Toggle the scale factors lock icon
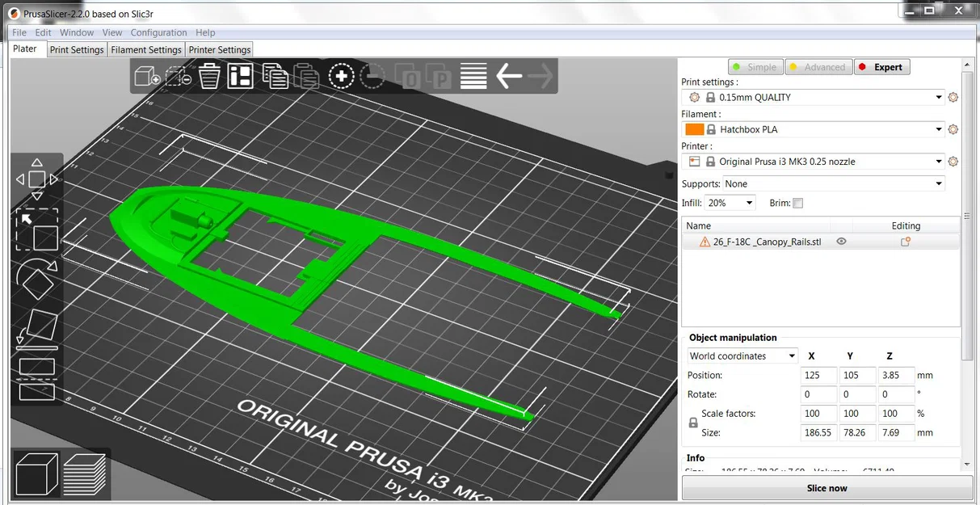980x505 pixels. (692, 423)
